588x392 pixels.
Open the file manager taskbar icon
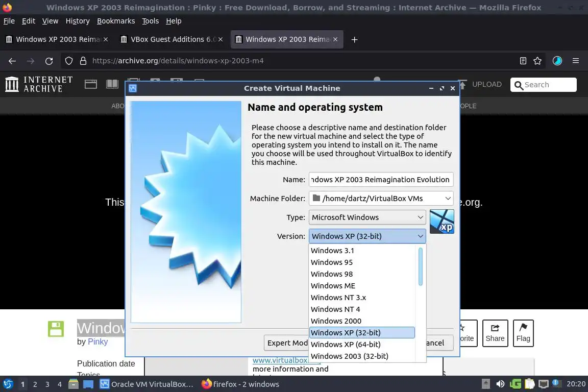point(73,384)
